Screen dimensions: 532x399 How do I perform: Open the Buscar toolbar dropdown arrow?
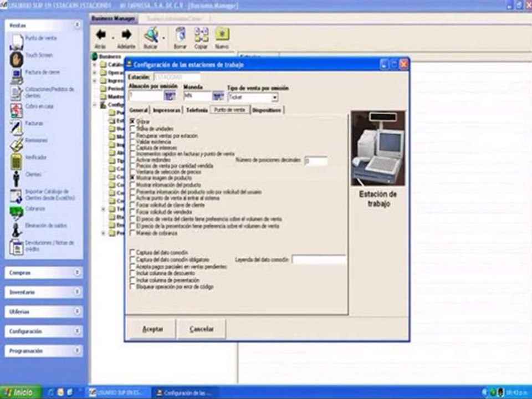(x=164, y=38)
